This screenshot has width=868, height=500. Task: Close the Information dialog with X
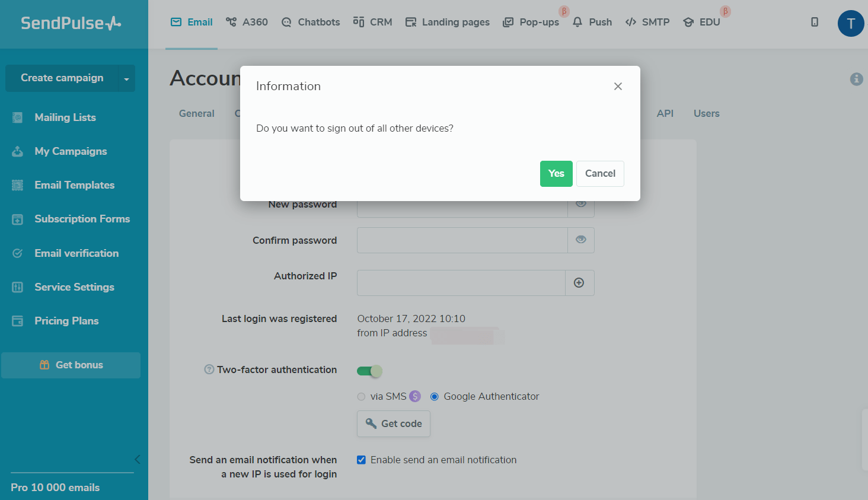[x=618, y=87]
